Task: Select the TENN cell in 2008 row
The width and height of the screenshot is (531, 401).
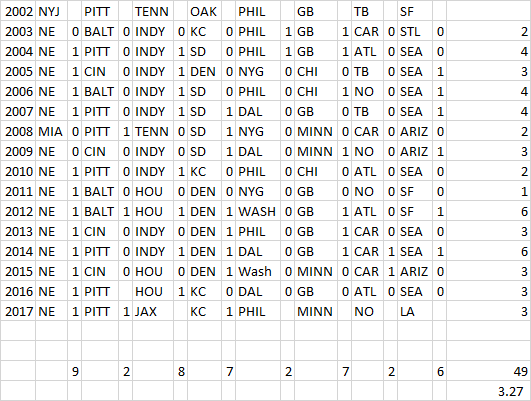Action: tap(153, 131)
